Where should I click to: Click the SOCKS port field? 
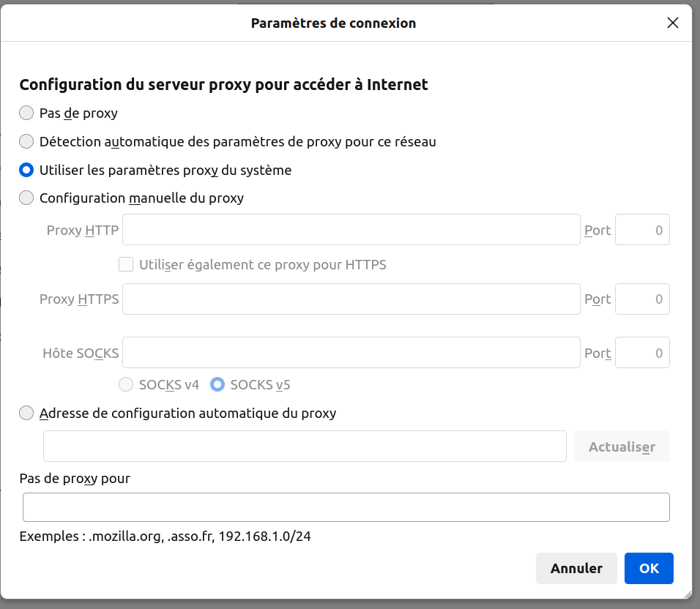642,353
